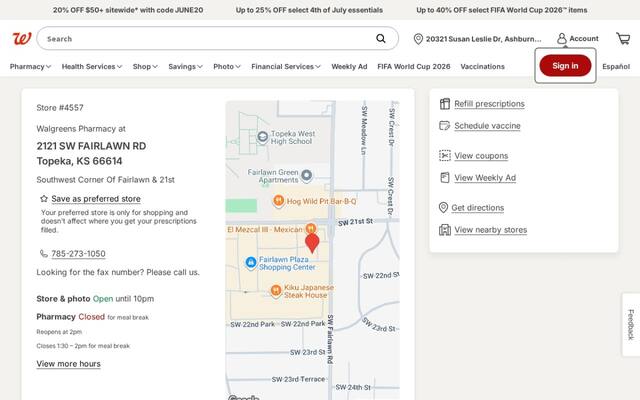Expand the Photo dropdown
The height and width of the screenshot is (400, 640).
(x=227, y=66)
